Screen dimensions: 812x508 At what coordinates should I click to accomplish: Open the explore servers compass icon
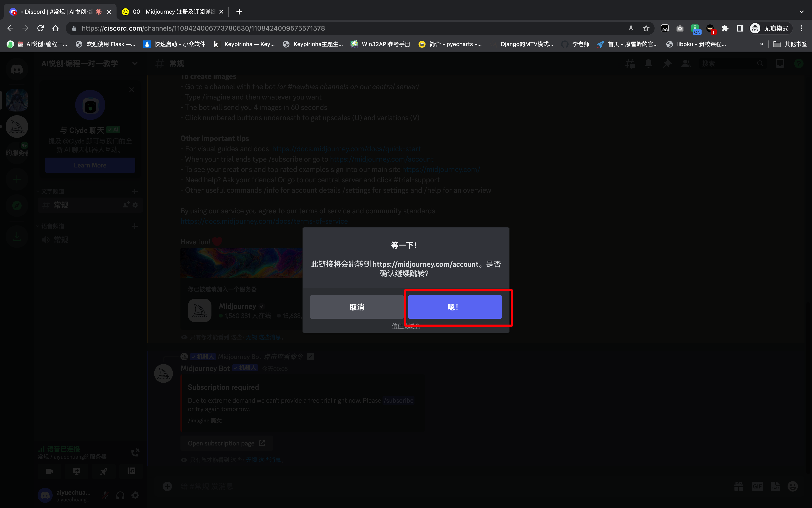[17, 205]
